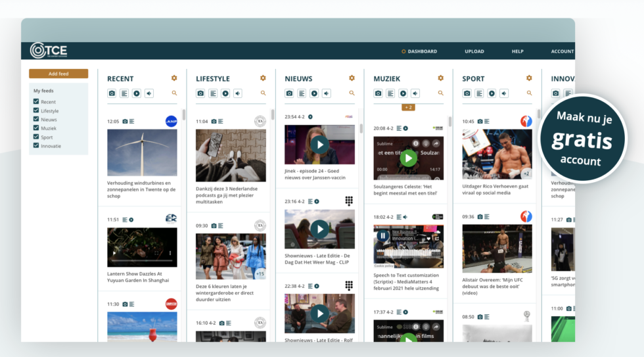Image resolution: width=644 pixels, height=357 pixels.
Task: Expand the +2 new items badge in Muziek
Action: pyautogui.click(x=409, y=107)
